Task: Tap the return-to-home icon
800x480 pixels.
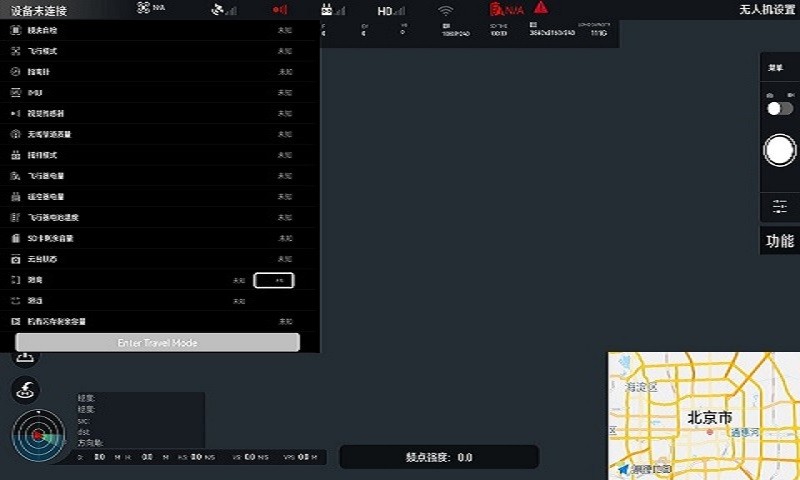Action: pos(25,390)
